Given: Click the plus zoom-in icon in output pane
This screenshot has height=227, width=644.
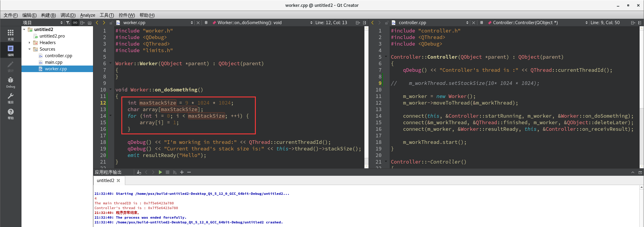Looking at the screenshot, I should point(182,172).
